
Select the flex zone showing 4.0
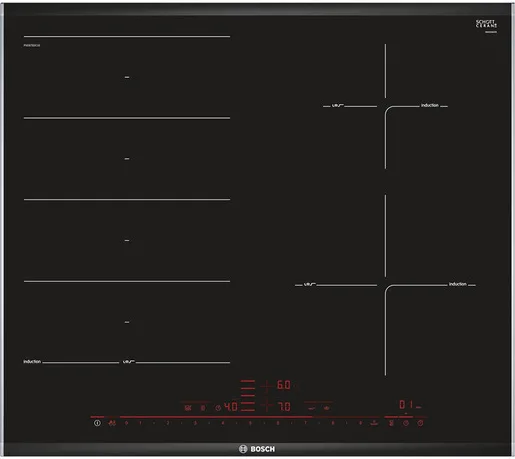click(231, 407)
